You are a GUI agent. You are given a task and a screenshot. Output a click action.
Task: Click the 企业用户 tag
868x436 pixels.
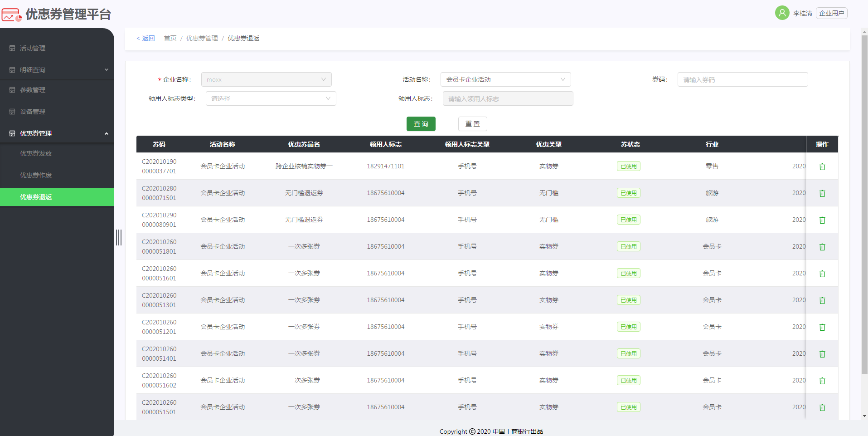[832, 13]
